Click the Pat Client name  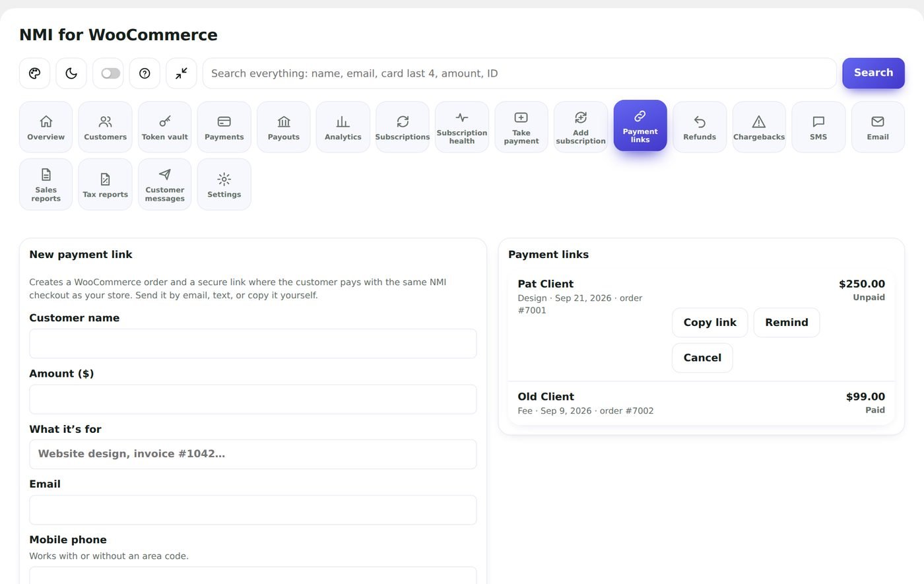point(546,284)
